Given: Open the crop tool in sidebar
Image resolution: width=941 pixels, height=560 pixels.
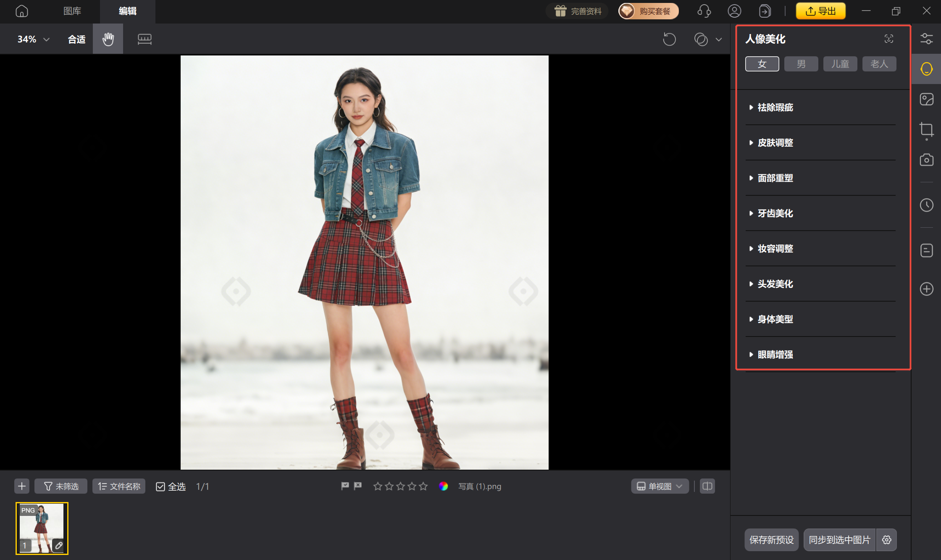Looking at the screenshot, I should point(926,130).
